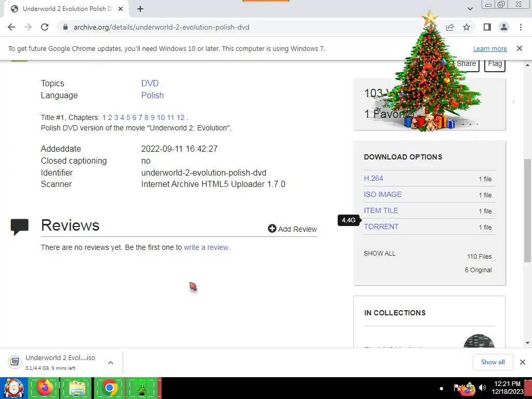Expand the download item options chevron
Viewport: 532px width, 399px height.
[x=111, y=362]
